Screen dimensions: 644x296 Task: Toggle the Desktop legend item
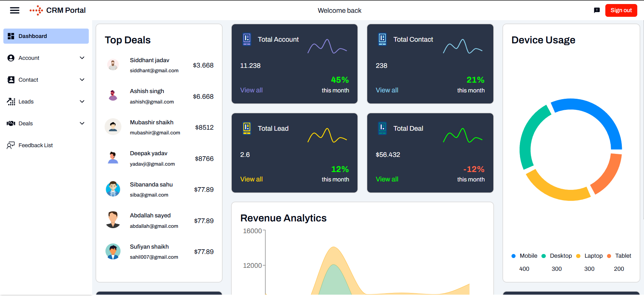[x=557, y=256]
